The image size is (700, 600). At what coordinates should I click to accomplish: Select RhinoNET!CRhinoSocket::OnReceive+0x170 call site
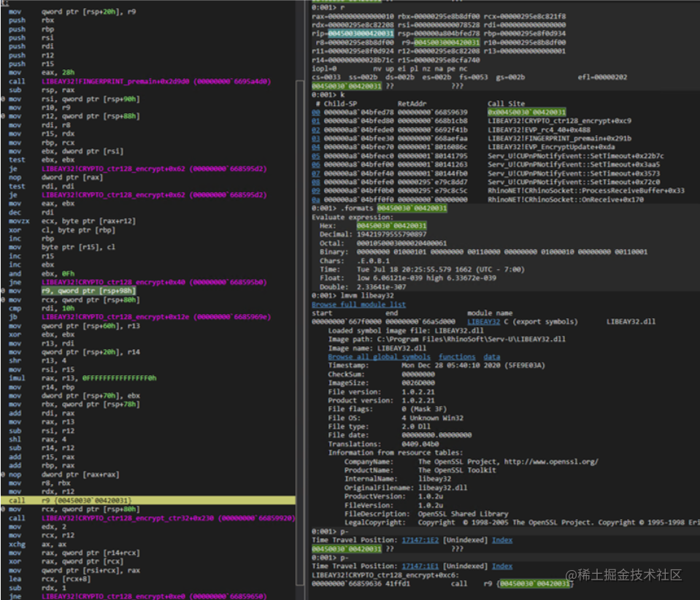coord(566,199)
